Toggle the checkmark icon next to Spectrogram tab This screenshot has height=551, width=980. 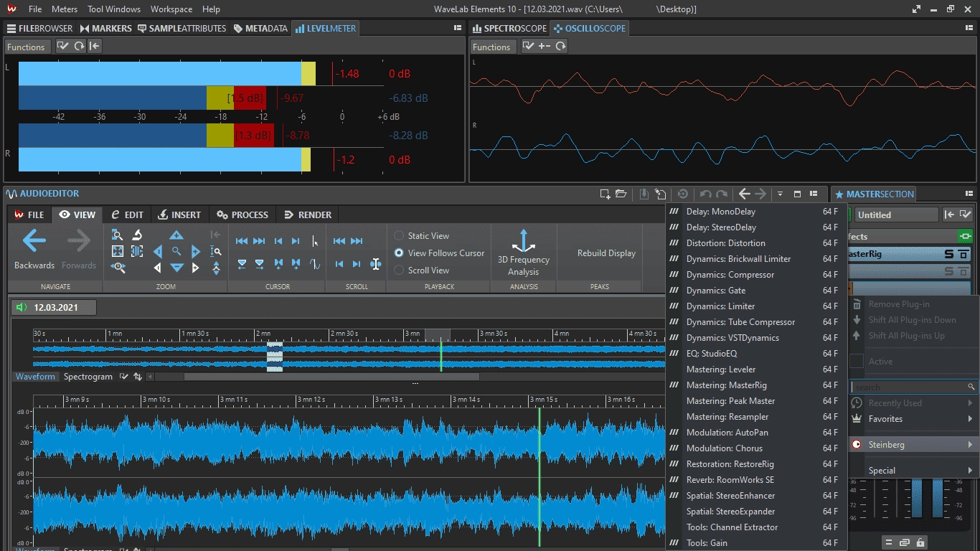[x=124, y=377]
